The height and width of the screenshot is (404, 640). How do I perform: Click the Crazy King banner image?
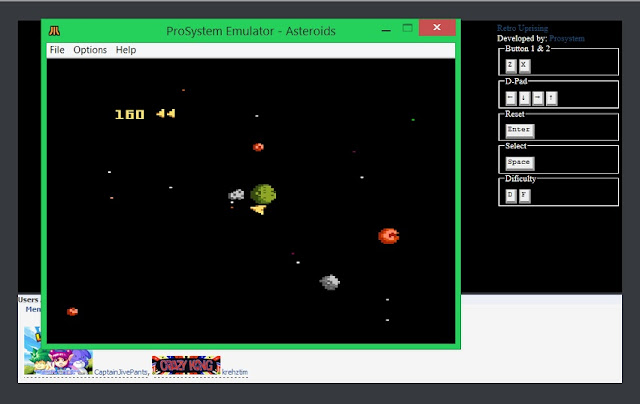click(x=186, y=365)
